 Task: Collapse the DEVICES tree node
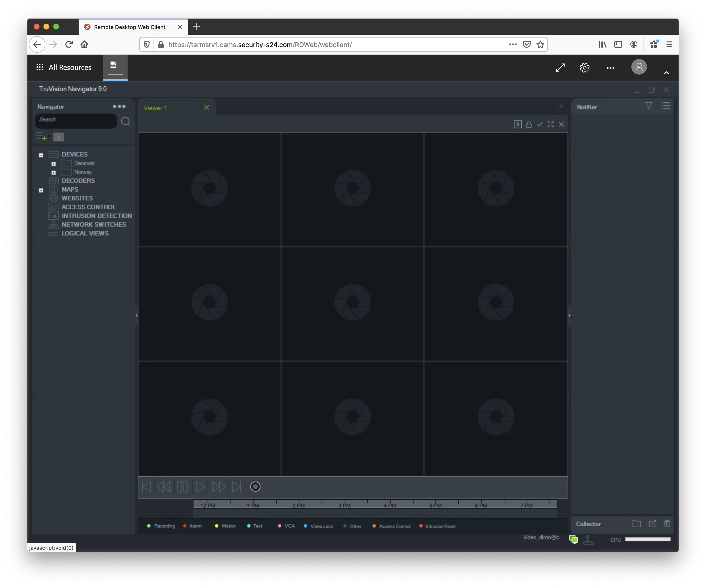click(41, 155)
